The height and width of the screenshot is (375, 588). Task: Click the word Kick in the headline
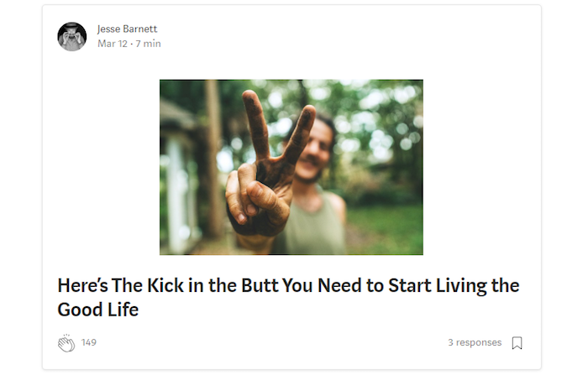[165, 285]
